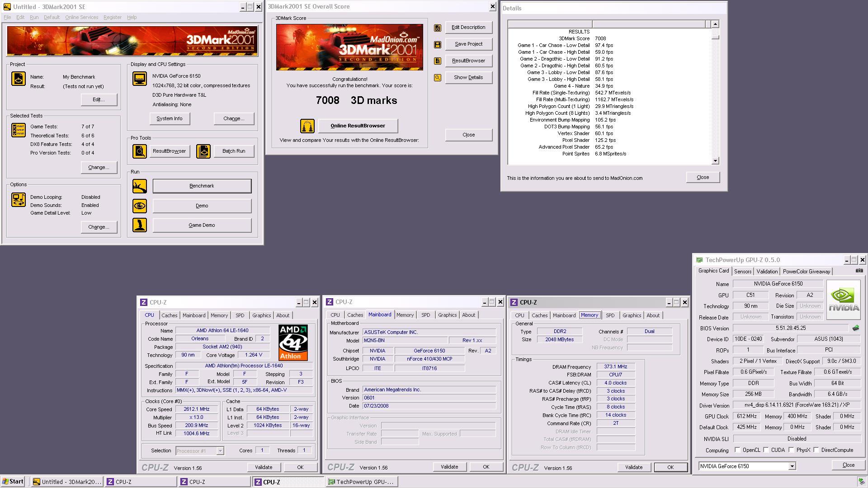
Task: Click the Online ResultBrowser button
Action: pyautogui.click(x=358, y=126)
